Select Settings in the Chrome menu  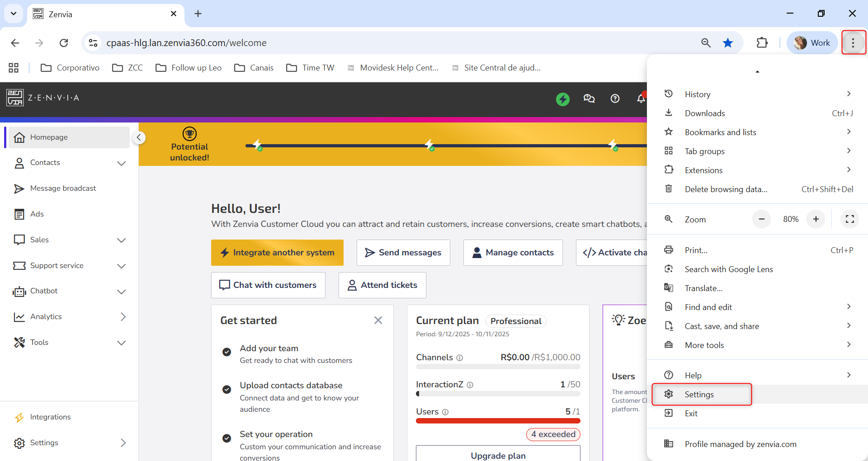(758, 394)
